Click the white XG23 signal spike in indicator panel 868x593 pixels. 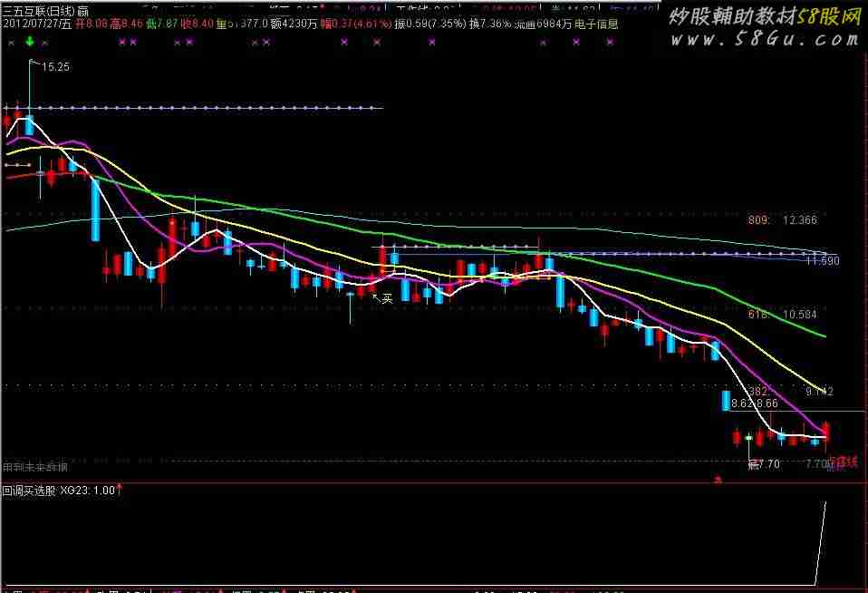[x=820, y=543]
